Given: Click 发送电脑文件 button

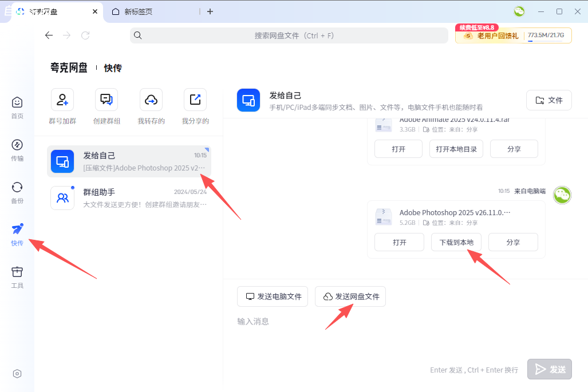Looking at the screenshot, I should coord(273,296).
